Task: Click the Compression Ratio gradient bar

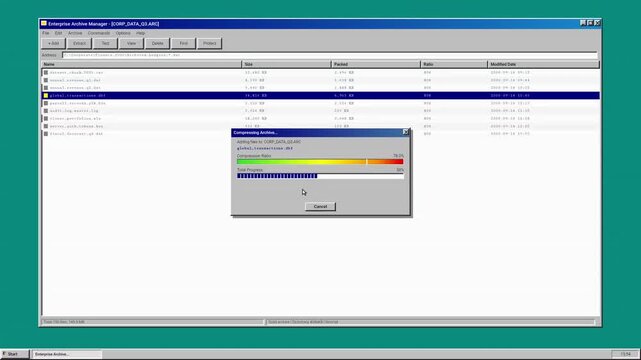Action: [x=320, y=162]
